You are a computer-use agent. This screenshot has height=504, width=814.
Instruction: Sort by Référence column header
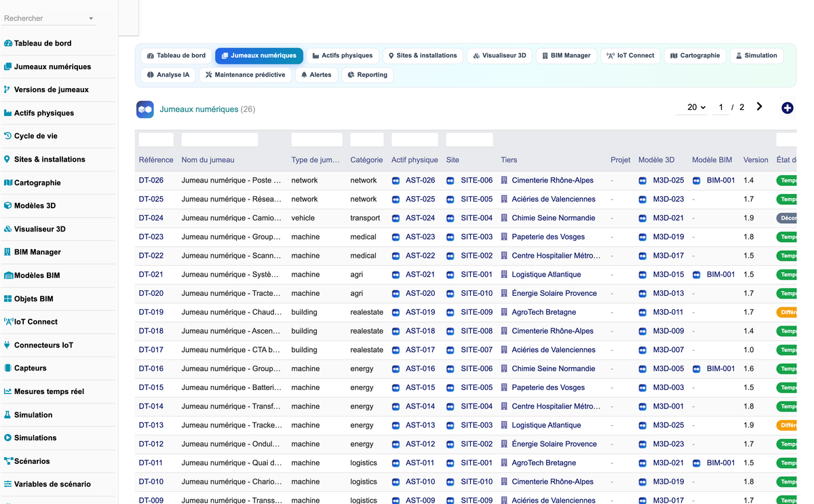pyautogui.click(x=156, y=160)
